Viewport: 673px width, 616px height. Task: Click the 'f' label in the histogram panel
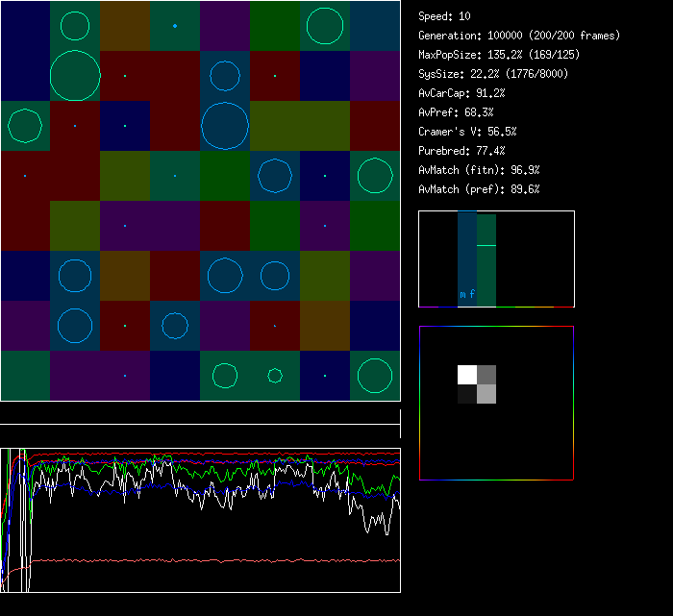point(472,294)
